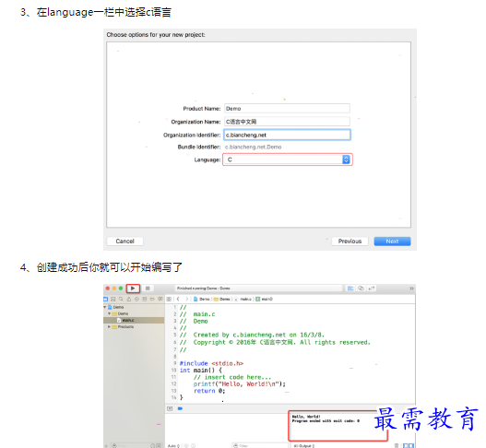486x448 pixels.
Task: Toggle breakpoints with the blue tag icon
Action: 180,408
